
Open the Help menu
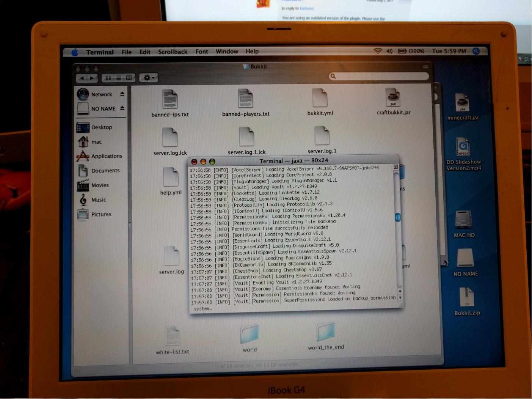tap(252, 51)
